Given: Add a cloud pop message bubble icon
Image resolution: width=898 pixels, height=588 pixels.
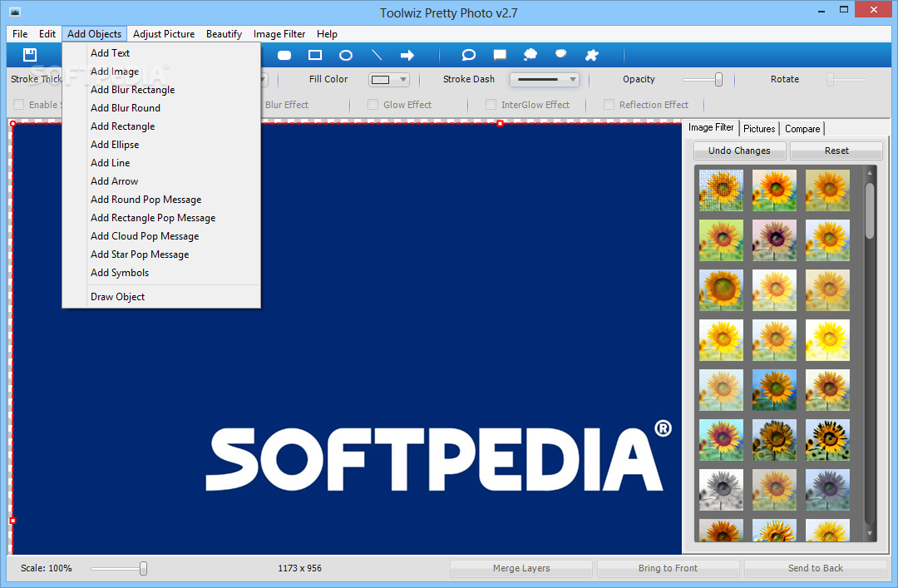Looking at the screenshot, I should (x=530, y=55).
